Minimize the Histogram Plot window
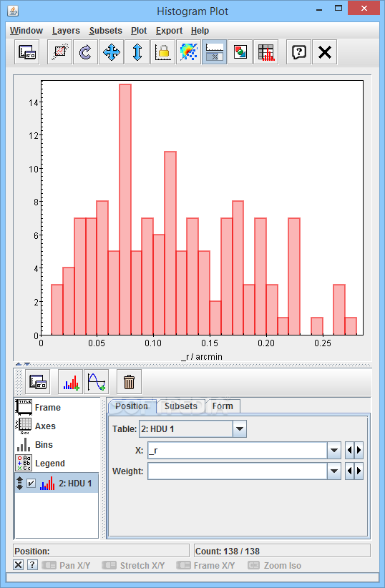Image resolution: width=385 pixels, height=588 pixels. click(319, 9)
